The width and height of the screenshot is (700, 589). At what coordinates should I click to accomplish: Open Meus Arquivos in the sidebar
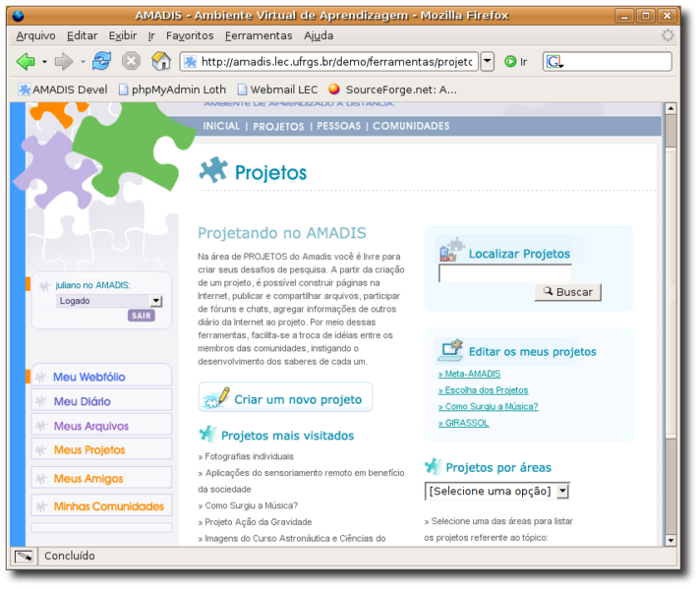coord(102,426)
